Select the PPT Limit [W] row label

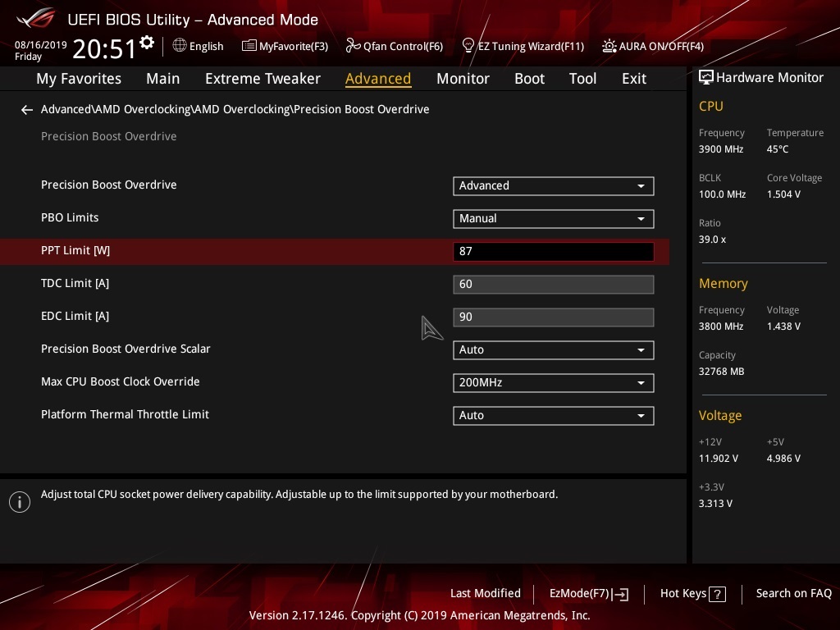(75, 251)
